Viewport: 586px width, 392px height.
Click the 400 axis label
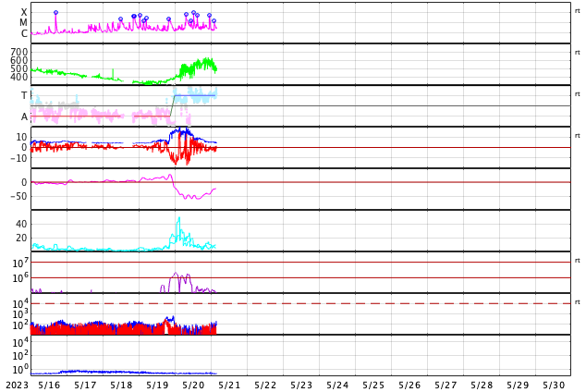click(x=19, y=77)
